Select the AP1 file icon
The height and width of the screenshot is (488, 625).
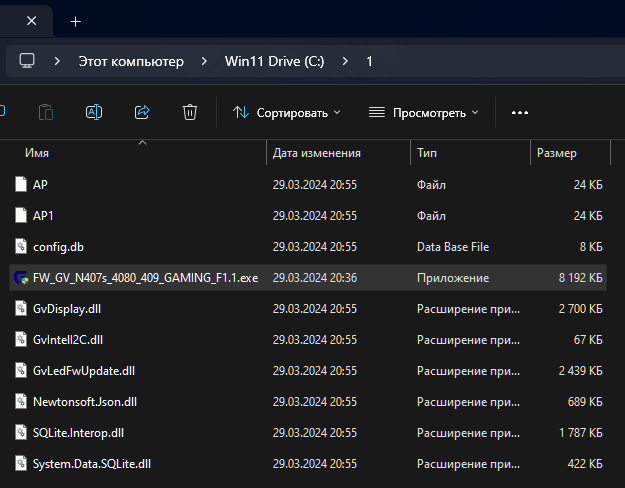click(21, 215)
